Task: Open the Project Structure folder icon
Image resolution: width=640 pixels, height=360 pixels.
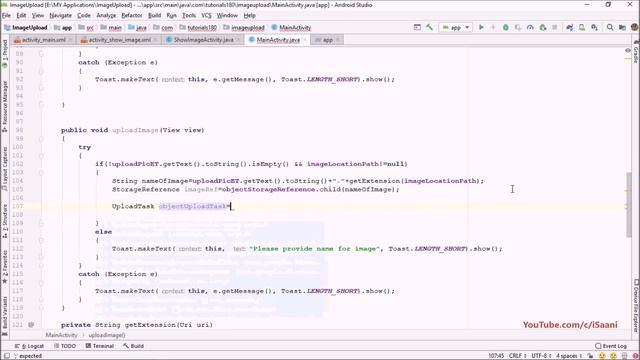Action: pyautogui.click(x=622, y=27)
